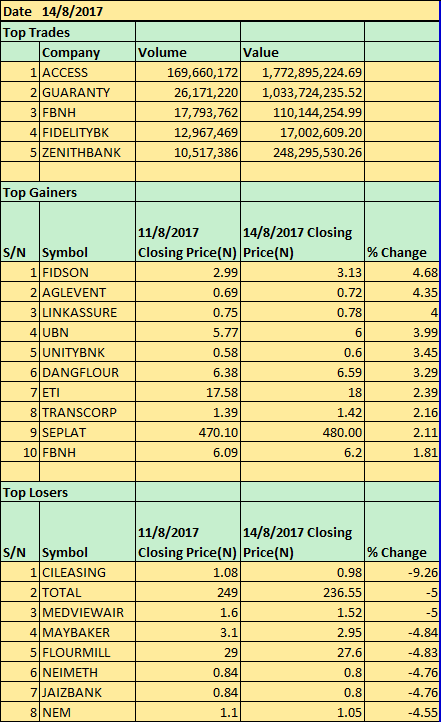
Task: Select the FIDSON symbol cell
Action: click(x=88, y=272)
